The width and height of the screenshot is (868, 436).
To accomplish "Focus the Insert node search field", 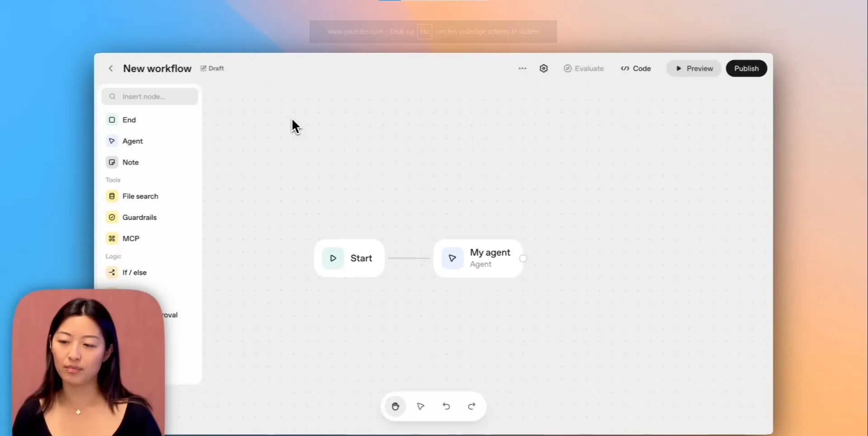I will [154, 97].
